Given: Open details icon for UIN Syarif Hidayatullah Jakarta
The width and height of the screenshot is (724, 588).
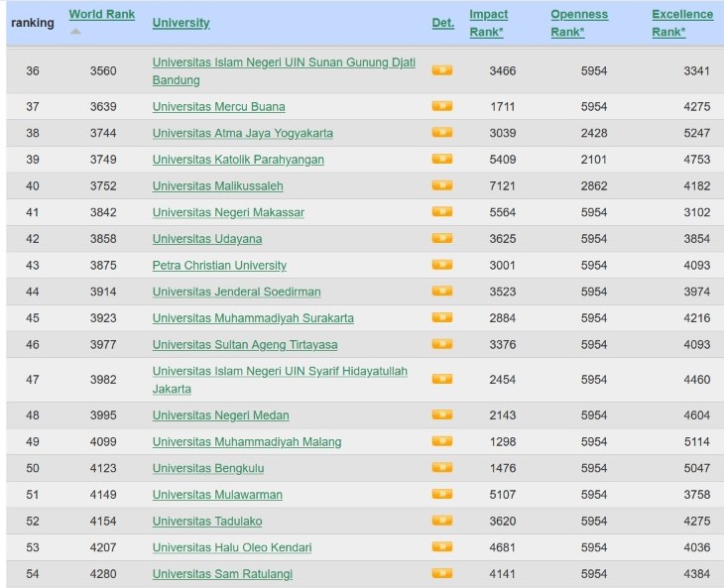Looking at the screenshot, I should click(x=442, y=379).
